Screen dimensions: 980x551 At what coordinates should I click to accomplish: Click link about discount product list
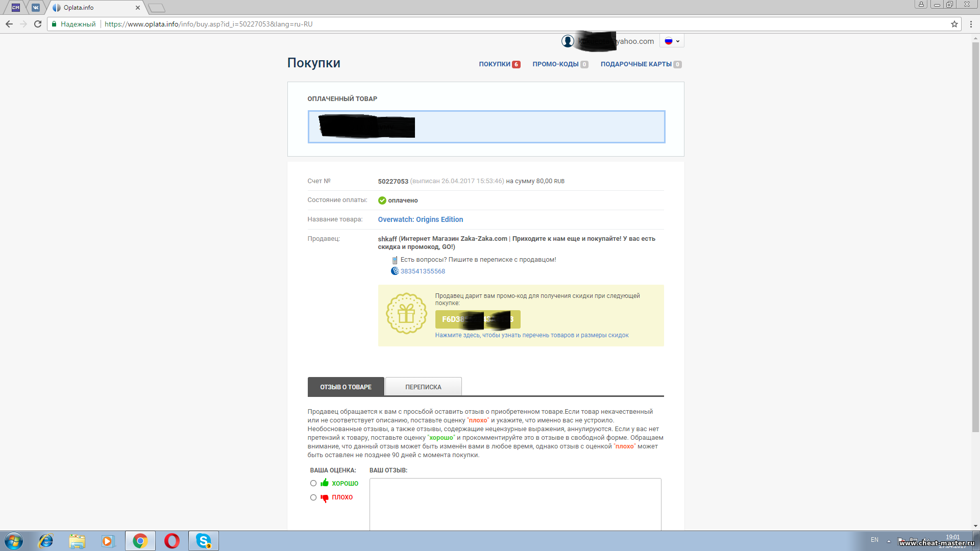[531, 335]
